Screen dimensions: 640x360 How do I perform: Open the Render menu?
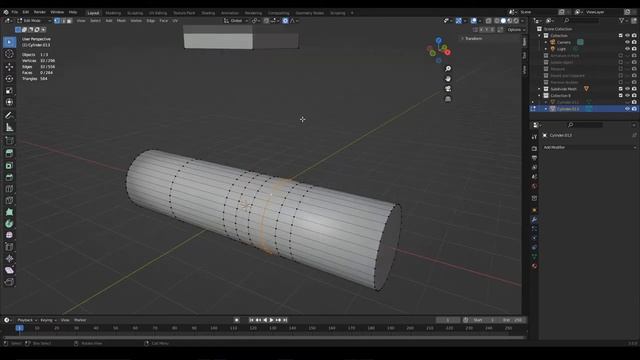[40, 12]
